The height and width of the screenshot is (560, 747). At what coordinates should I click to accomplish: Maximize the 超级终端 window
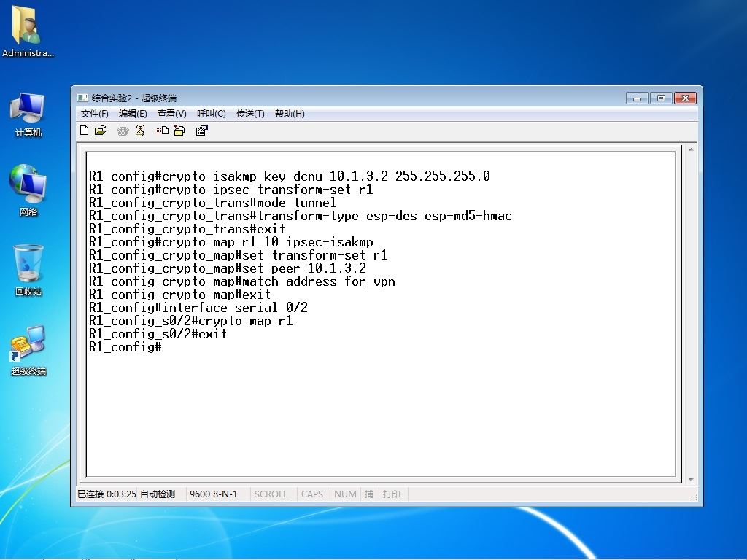pos(661,98)
